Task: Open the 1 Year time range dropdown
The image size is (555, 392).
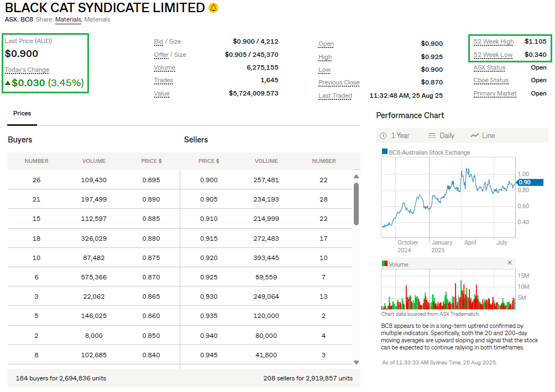Action: 395,135
